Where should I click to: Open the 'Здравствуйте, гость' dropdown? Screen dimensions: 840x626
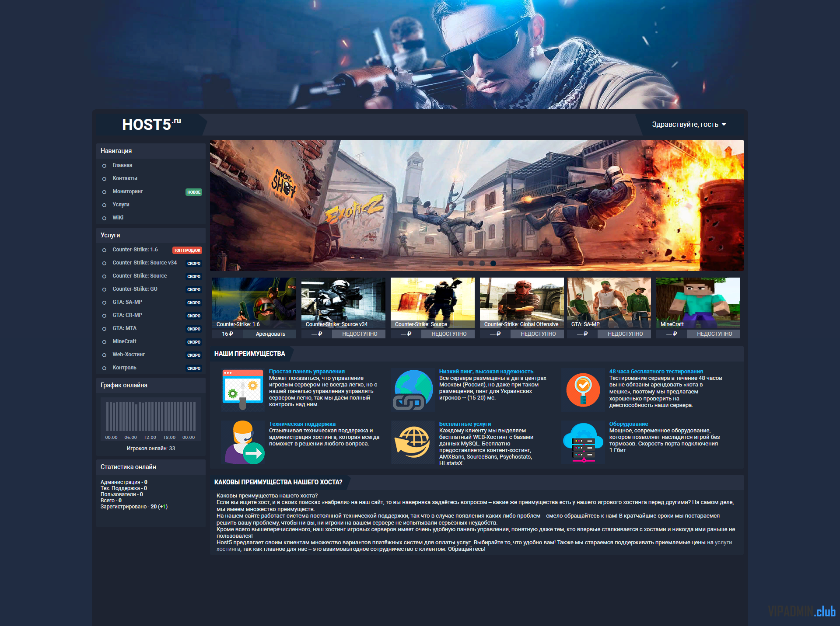(689, 125)
